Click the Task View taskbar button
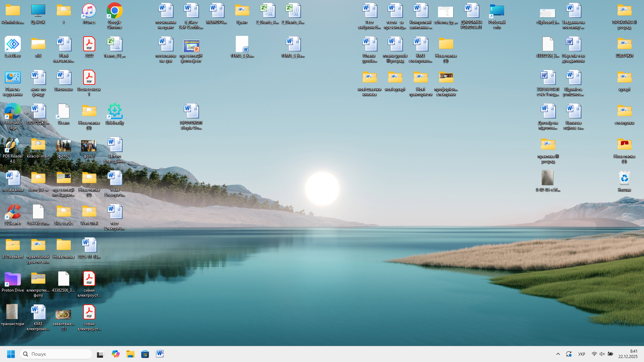This screenshot has height=362, width=644. 101,354
